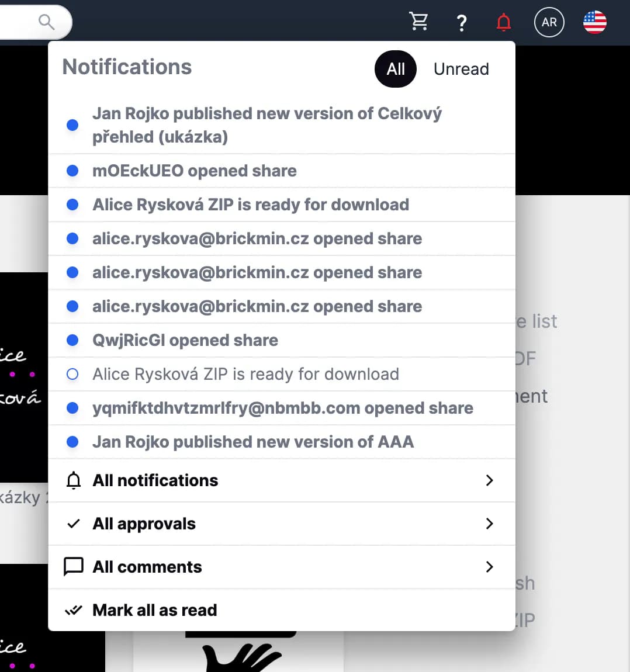Click the bell icon beside All notifications

(x=74, y=480)
